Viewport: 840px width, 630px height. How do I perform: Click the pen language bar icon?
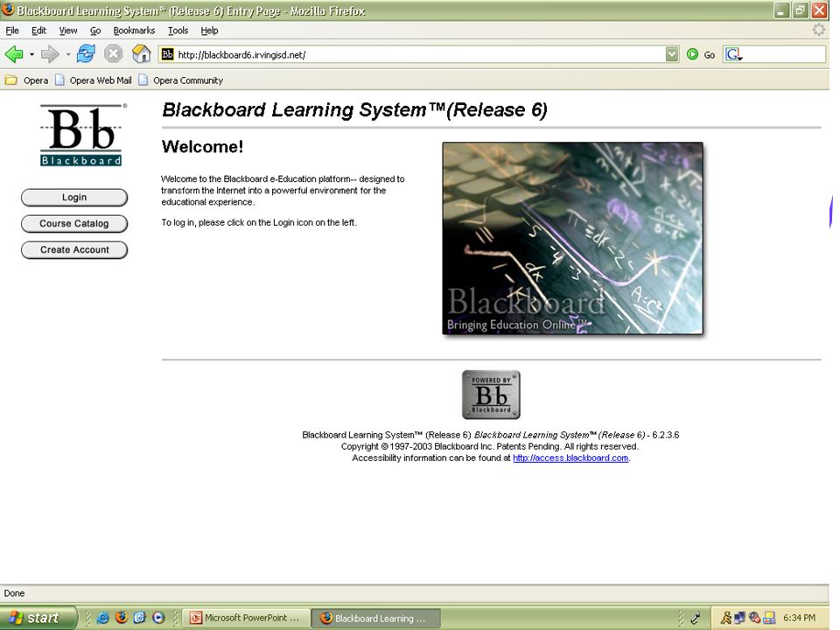(696, 618)
